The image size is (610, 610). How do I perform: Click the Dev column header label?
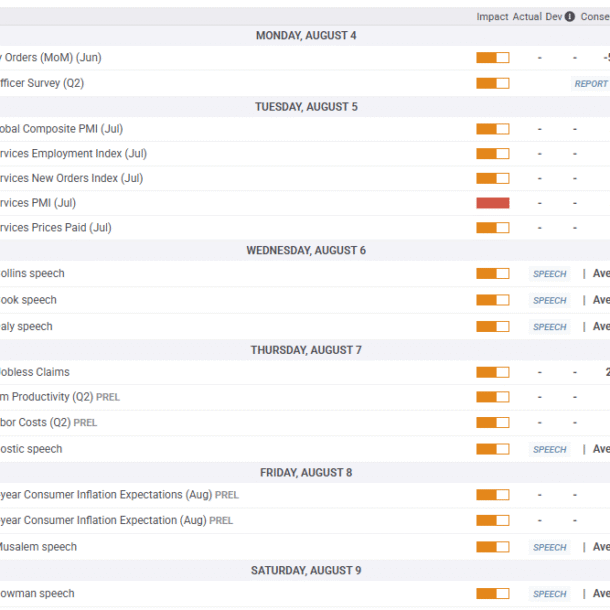click(x=554, y=17)
